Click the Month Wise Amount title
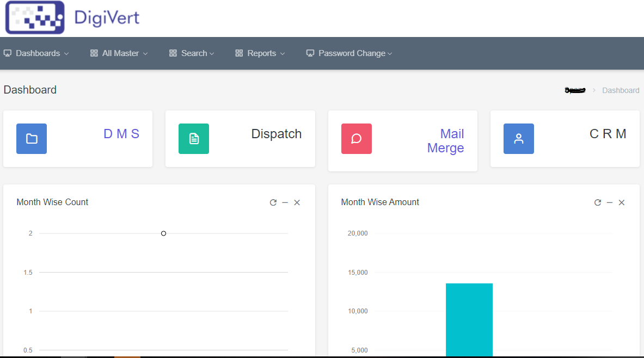Screen dimensions: 644x358 click(x=380, y=202)
